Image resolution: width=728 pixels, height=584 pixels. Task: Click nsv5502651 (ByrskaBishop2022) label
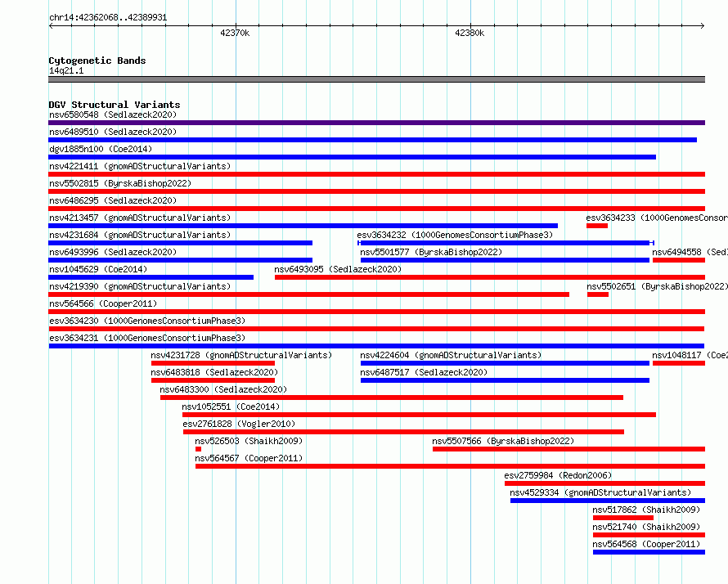tap(658, 286)
